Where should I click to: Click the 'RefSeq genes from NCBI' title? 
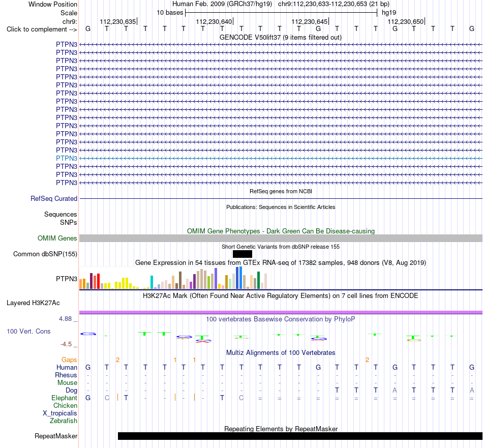tap(281, 191)
